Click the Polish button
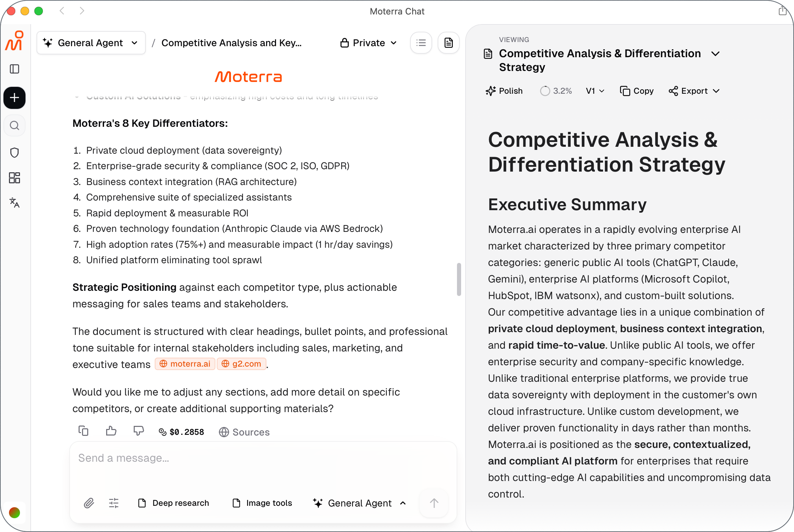Viewport: 794px width, 532px height. click(x=504, y=91)
